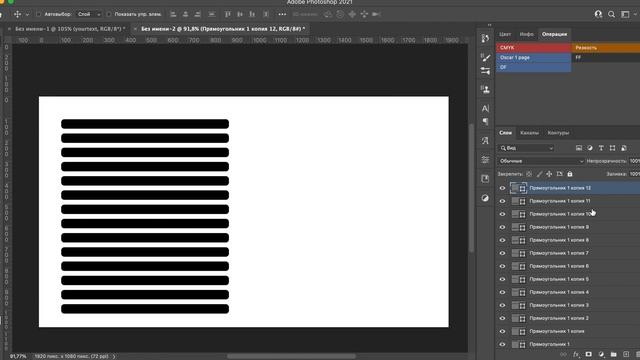Open the three-dots more align options
This screenshot has width=640, height=360.
coord(282,14)
